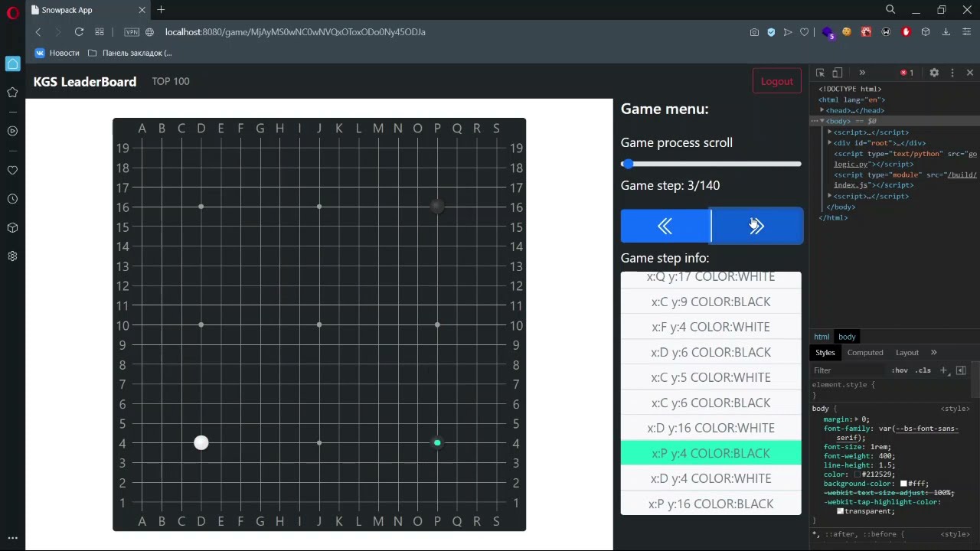Image resolution: width=980 pixels, height=551 pixels.
Task: Open the extensions cube icon in sidebar
Action: point(12,227)
